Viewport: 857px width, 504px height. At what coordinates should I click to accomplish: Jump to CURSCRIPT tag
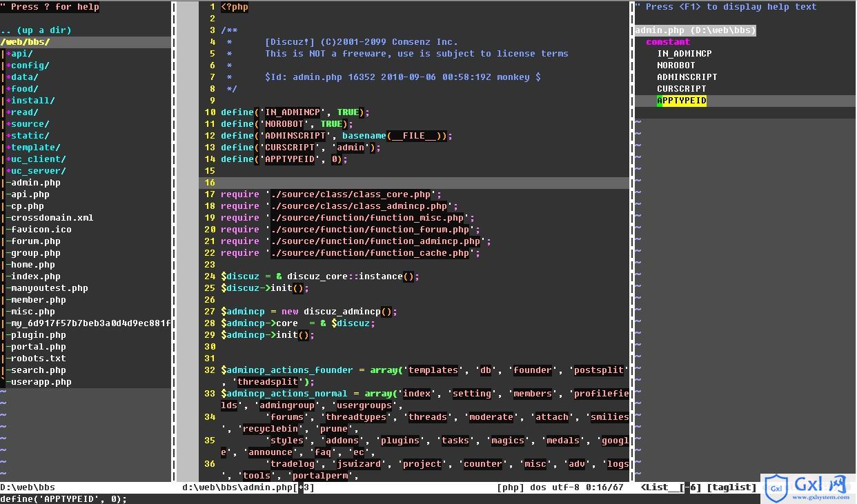click(682, 89)
